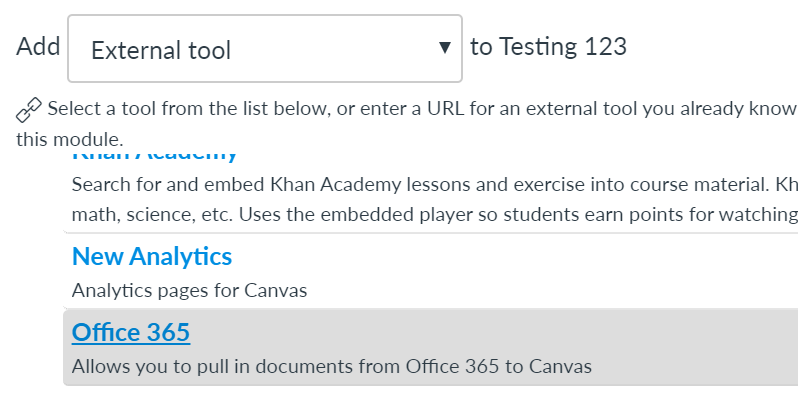Click the chain link icon beside instructions
The width and height of the screenshot is (798, 397).
pos(28,110)
